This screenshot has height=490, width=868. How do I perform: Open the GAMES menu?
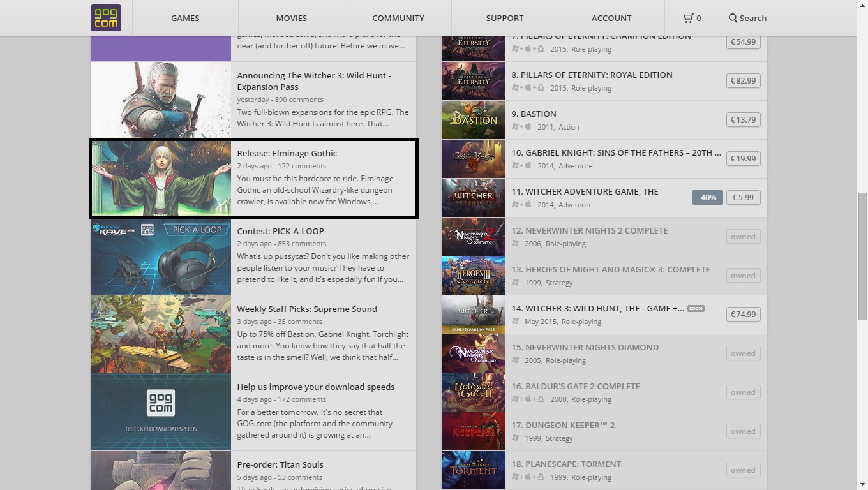tap(185, 18)
